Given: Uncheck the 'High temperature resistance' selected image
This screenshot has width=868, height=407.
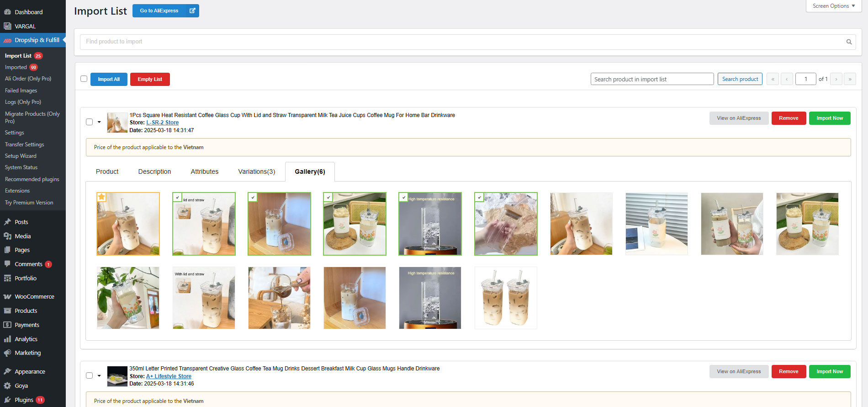Looking at the screenshot, I should (403, 197).
